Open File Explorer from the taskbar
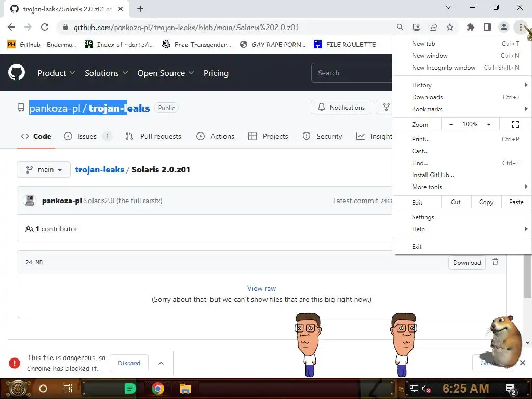 click(185, 389)
